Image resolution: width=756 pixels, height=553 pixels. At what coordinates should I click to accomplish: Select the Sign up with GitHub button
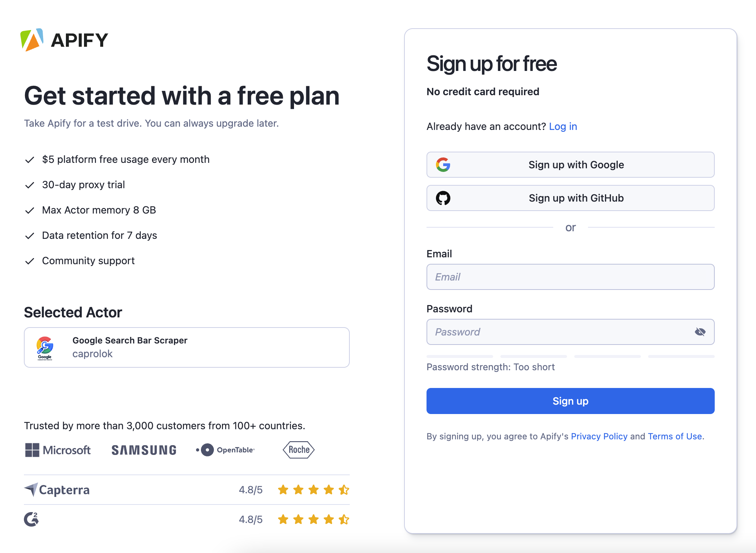[571, 198]
